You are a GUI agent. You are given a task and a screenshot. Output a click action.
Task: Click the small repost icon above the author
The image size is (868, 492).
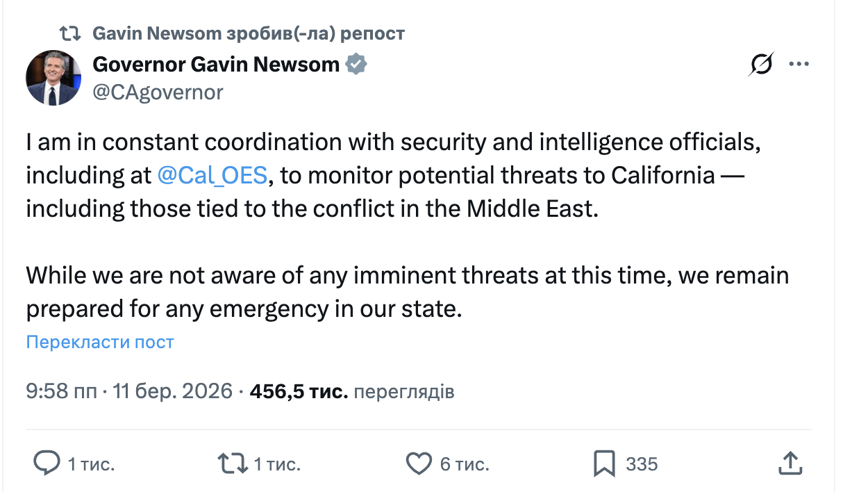coord(69,33)
